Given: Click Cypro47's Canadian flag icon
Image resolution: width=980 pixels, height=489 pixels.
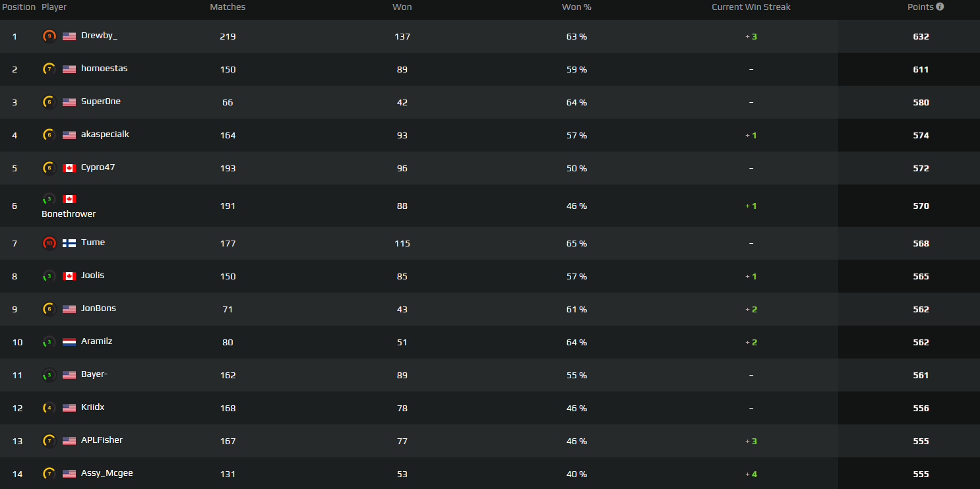Looking at the screenshot, I should coord(69,167).
